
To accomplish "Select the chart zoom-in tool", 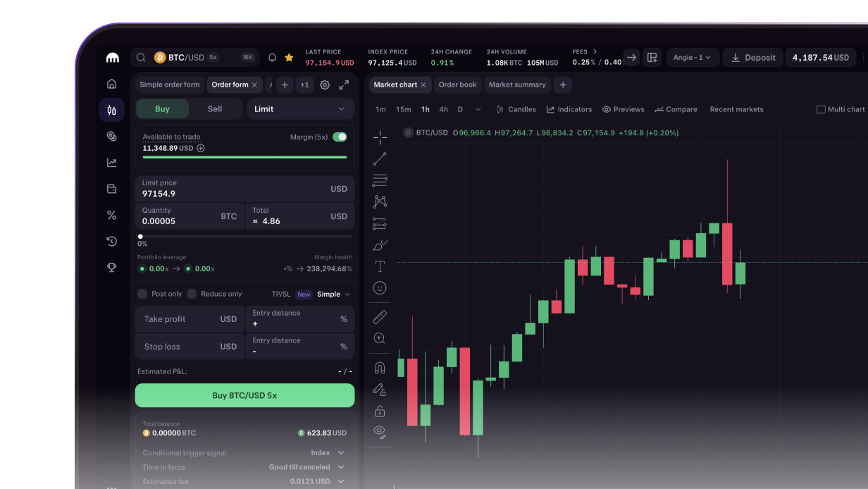I will [x=380, y=338].
